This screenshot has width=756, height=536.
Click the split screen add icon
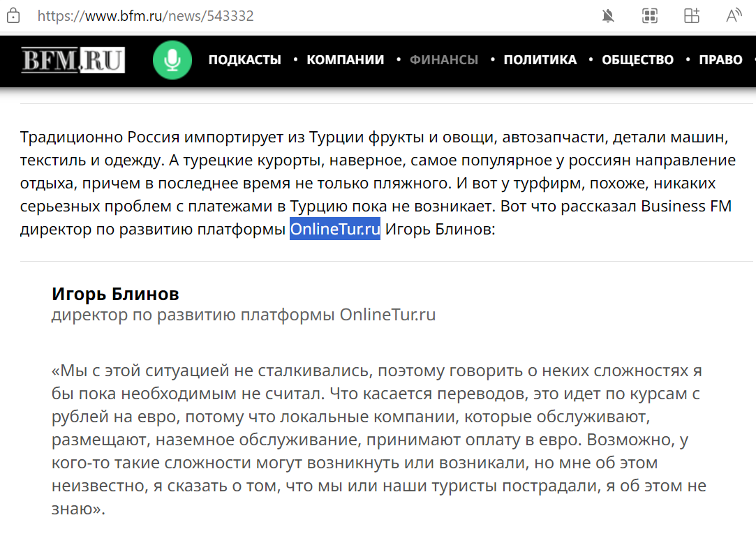(x=691, y=16)
